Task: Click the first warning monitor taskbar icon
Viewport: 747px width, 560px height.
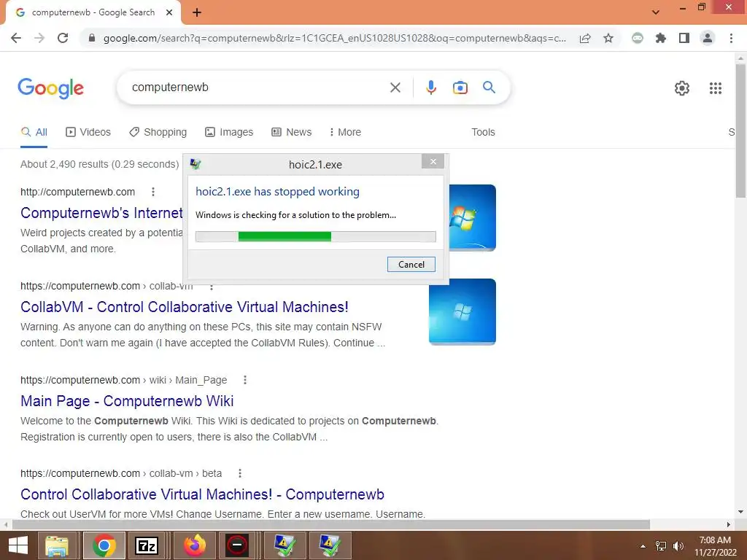Action: click(285, 545)
